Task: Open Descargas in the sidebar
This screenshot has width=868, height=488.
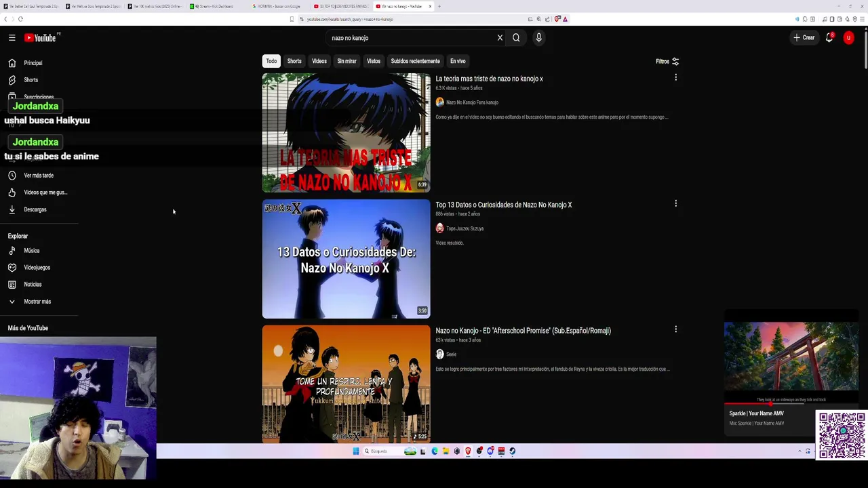Action: tap(35, 209)
